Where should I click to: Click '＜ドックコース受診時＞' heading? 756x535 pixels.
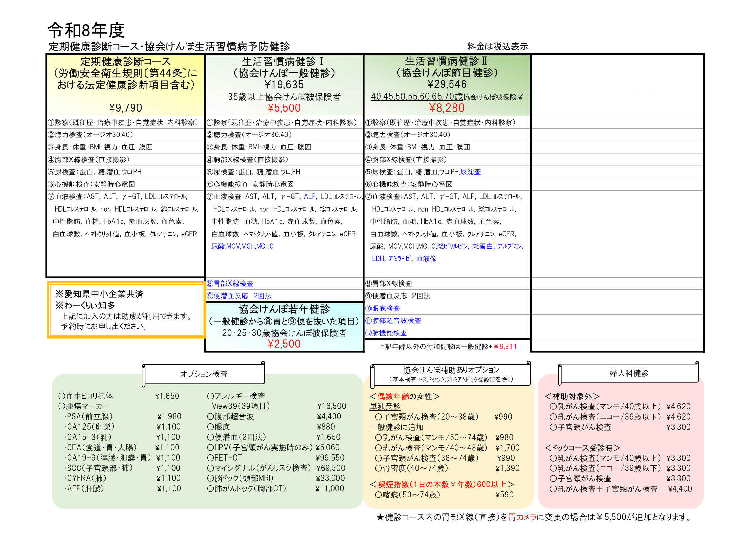[582, 448]
